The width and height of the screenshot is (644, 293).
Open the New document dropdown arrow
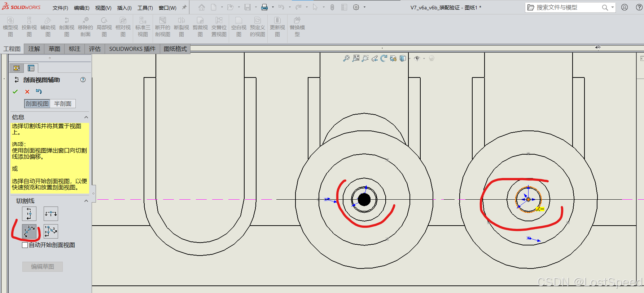click(222, 7)
